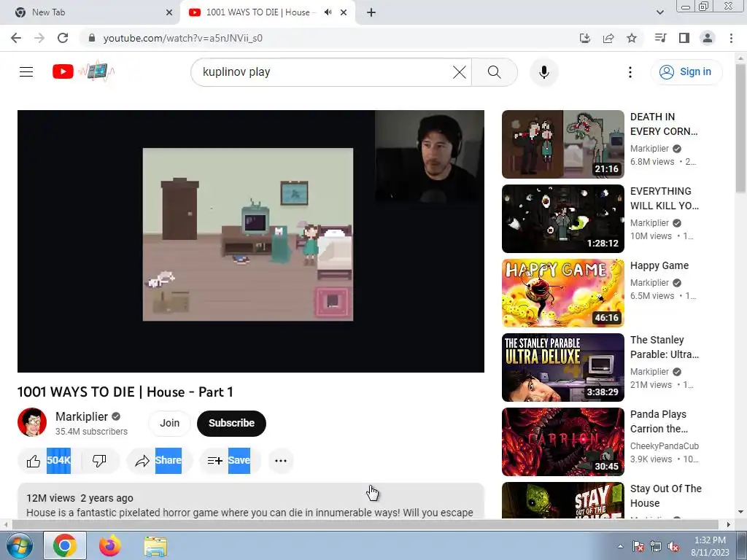The height and width of the screenshot is (560, 747).
Task: Open the Chrome profile avatar
Action: tap(708, 38)
